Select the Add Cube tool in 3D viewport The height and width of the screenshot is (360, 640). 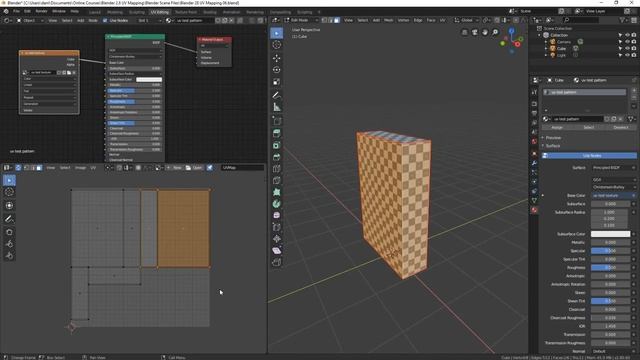pyautogui.click(x=277, y=121)
